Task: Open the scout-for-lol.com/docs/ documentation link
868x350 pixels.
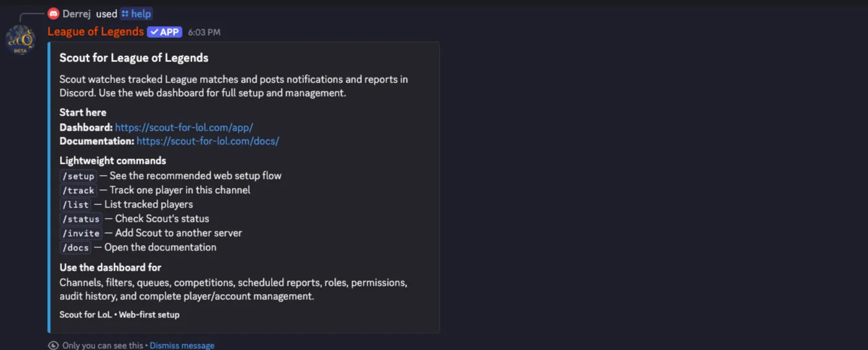Action: pos(208,141)
